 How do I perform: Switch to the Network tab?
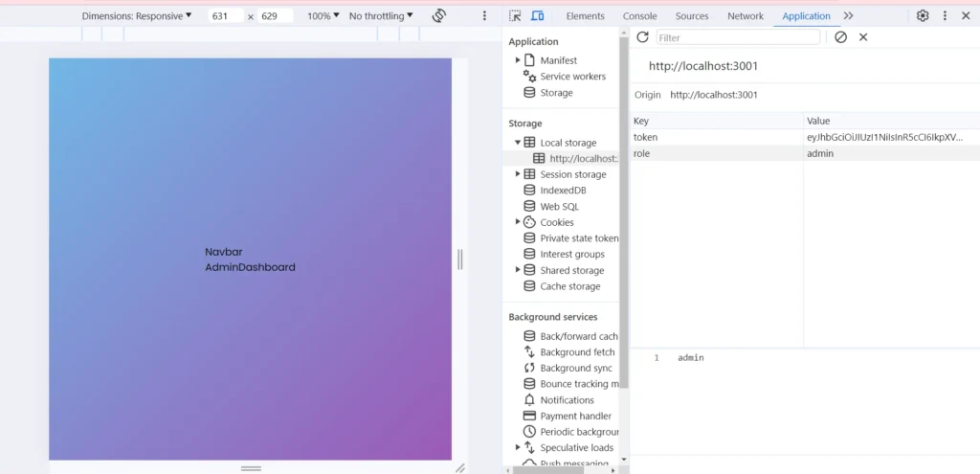pos(745,16)
